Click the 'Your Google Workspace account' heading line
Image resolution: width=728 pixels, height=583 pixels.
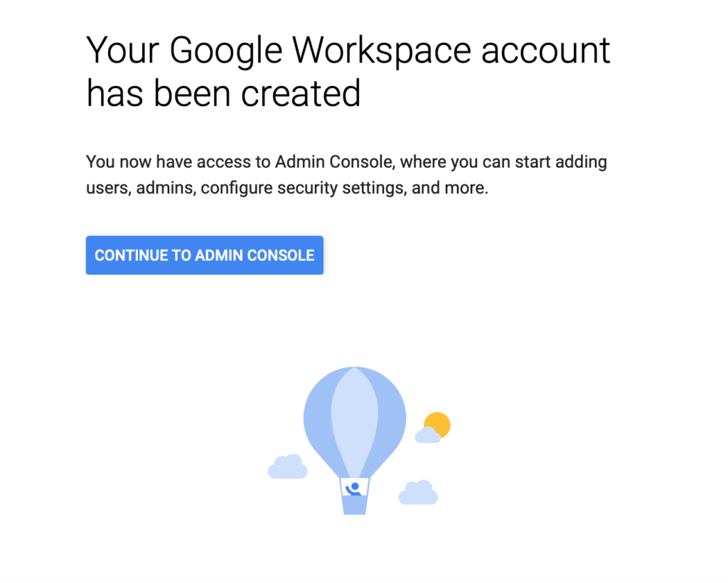(x=348, y=50)
